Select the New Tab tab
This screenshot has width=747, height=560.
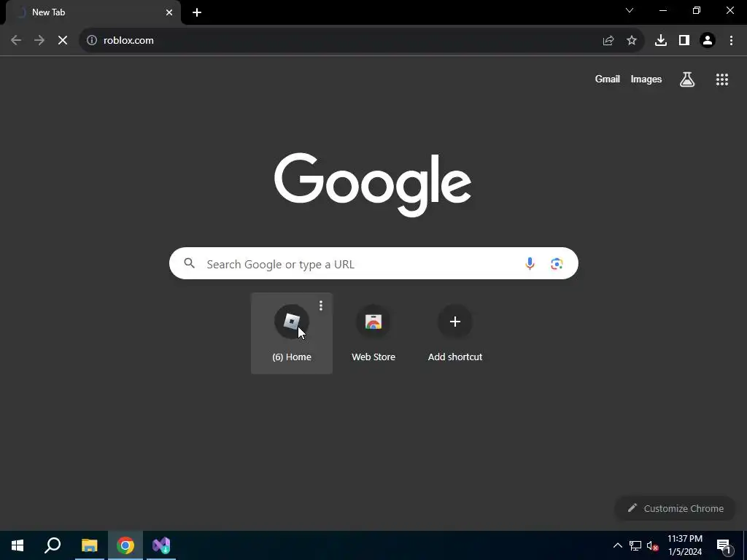pos(93,12)
